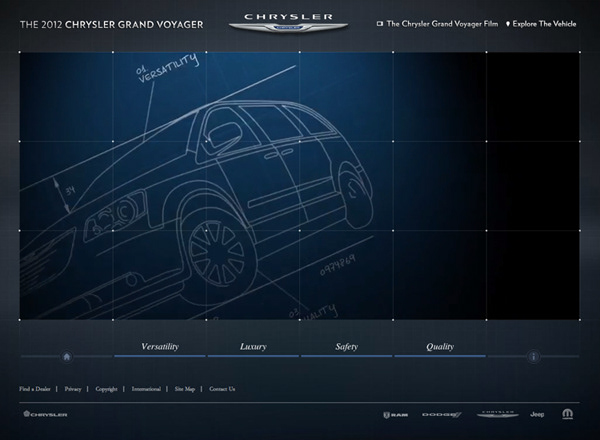The image size is (600, 440).
Task: Select the Luxury tab
Action: point(253,348)
